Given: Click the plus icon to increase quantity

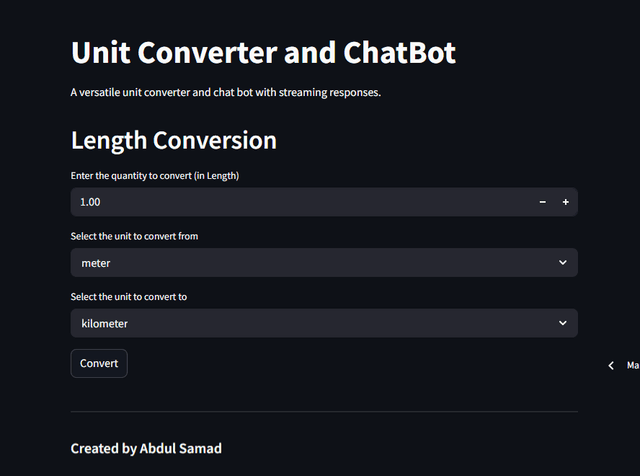Looking at the screenshot, I should 566,202.
